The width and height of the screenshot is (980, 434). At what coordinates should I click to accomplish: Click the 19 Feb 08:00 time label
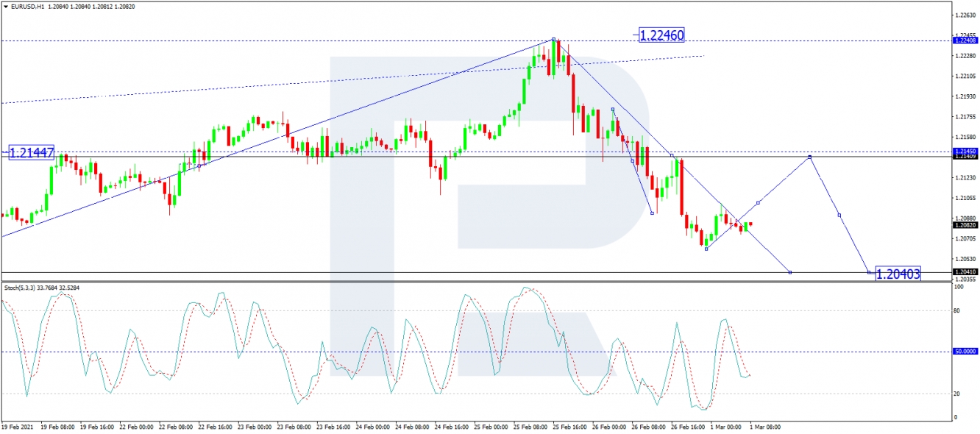pyautogui.click(x=57, y=426)
